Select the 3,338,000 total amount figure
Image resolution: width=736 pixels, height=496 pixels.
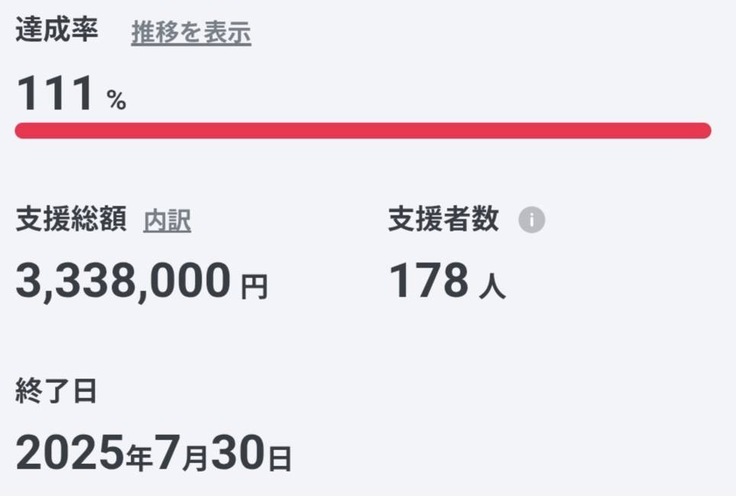point(123,282)
